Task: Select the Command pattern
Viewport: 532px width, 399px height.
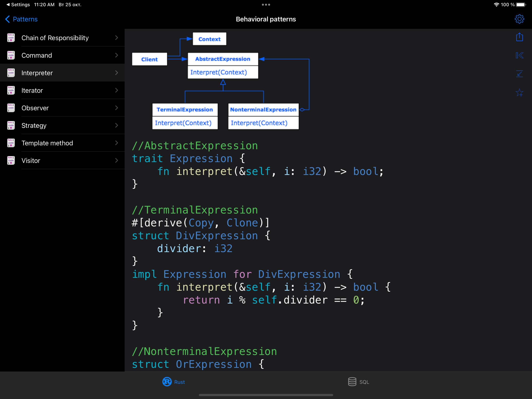Action: 62,55
